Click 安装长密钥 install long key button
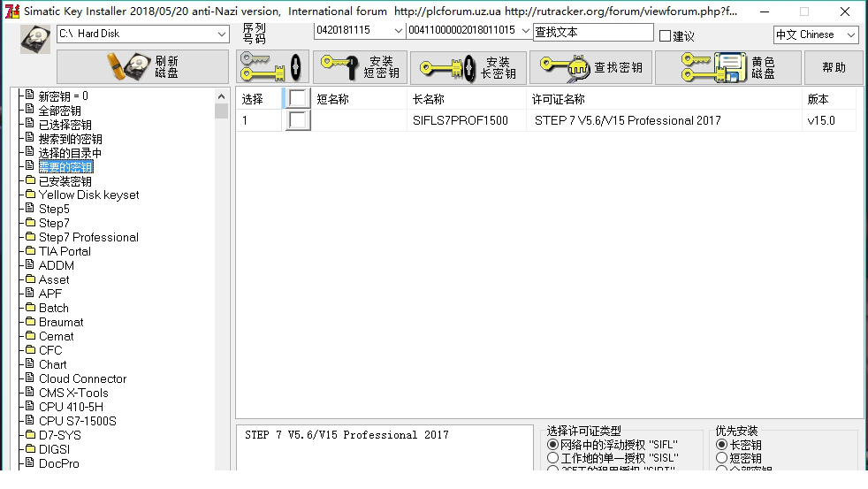 [x=468, y=67]
